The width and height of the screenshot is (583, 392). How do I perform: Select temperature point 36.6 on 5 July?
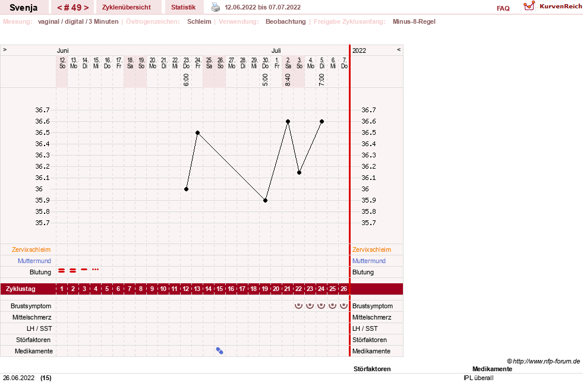click(322, 122)
